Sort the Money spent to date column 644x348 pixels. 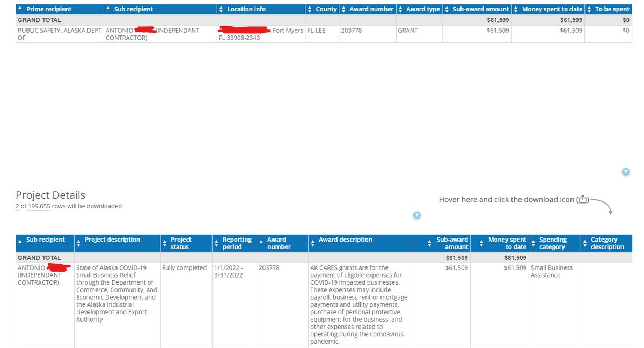coord(515,9)
